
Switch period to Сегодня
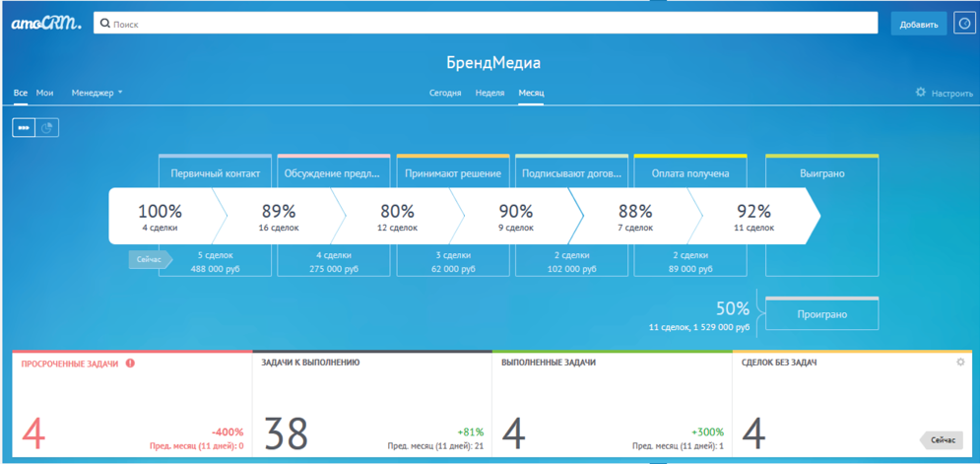(445, 93)
